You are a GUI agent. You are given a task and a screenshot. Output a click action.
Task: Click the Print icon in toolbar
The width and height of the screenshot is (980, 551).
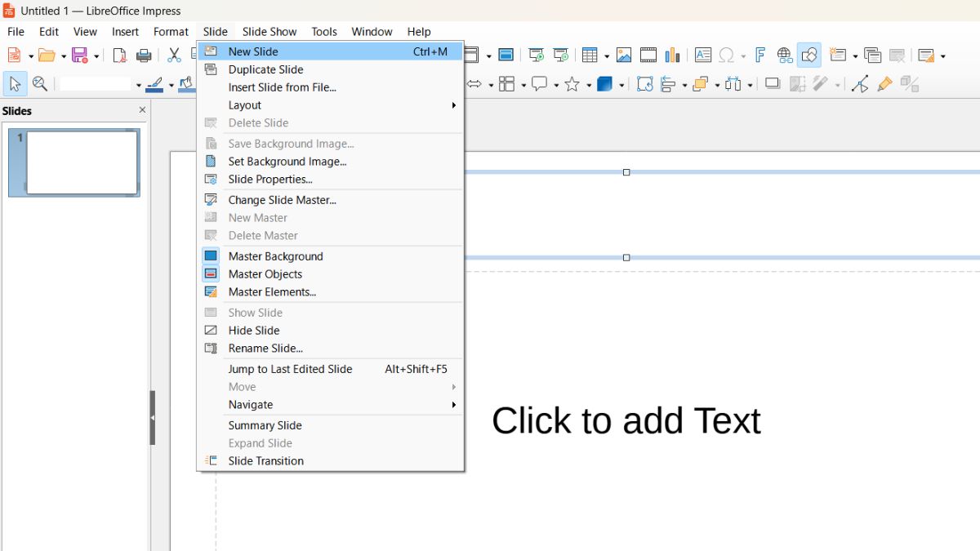click(x=144, y=56)
